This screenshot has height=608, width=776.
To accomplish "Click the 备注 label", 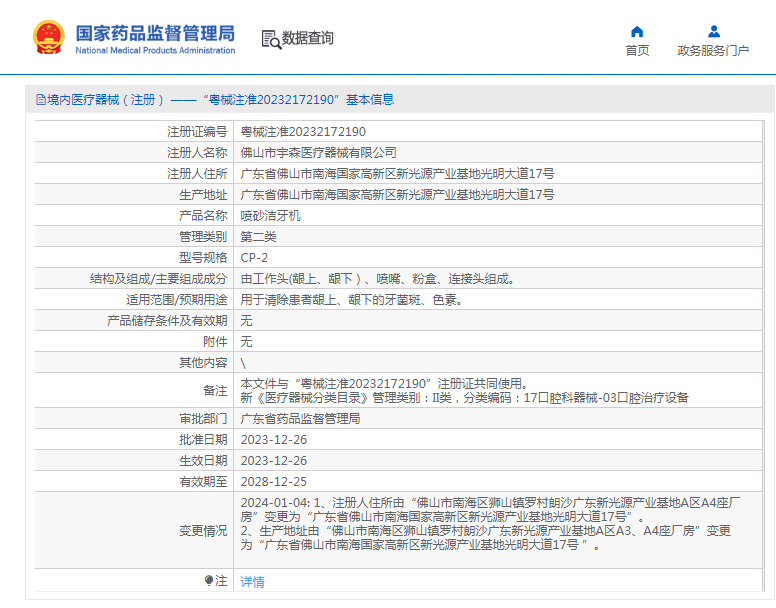I will pyautogui.click(x=215, y=391).
